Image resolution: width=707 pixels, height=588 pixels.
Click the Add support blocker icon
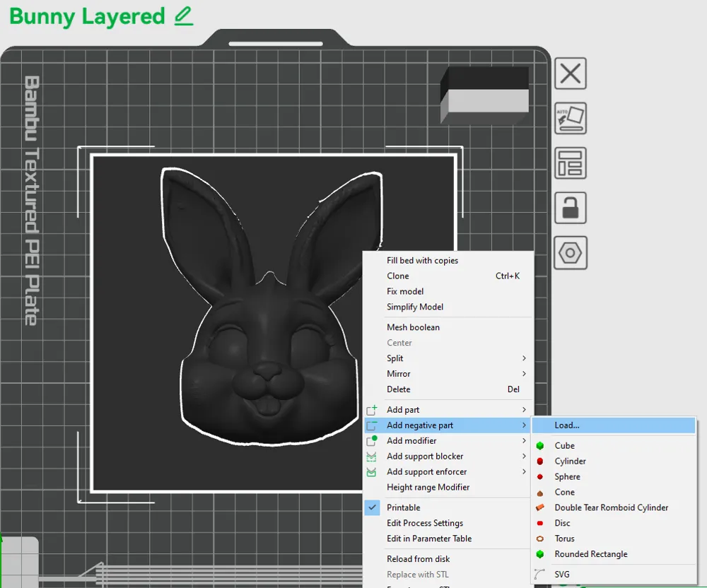pyautogui.click(x=372, y=457)
